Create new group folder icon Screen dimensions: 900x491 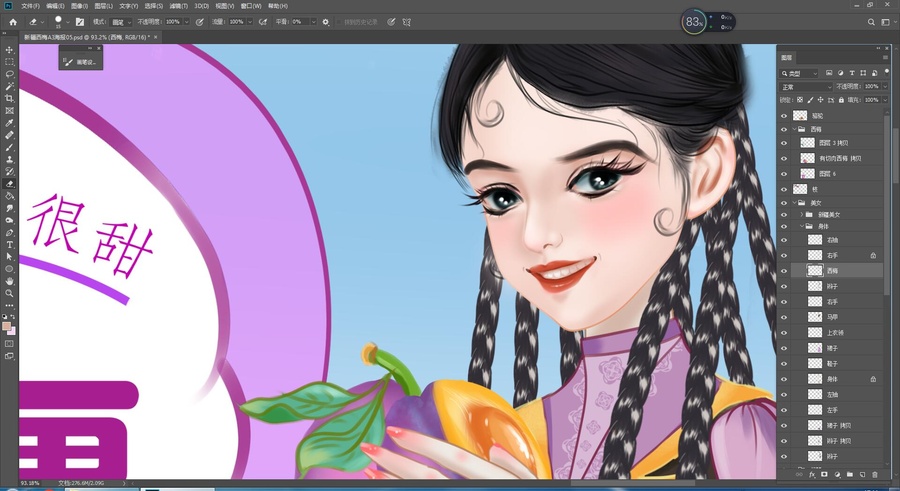click(x=849, y=474)
